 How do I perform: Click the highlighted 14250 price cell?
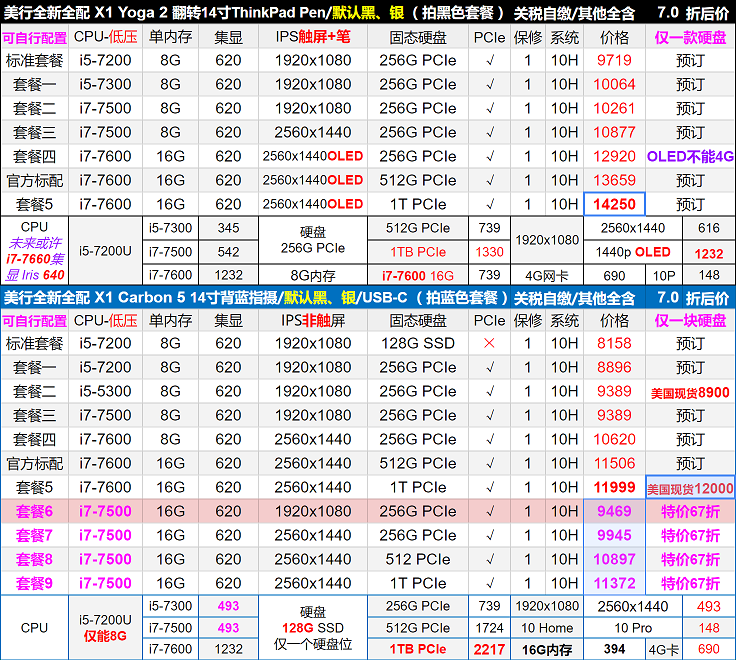[x=614, y=204]
